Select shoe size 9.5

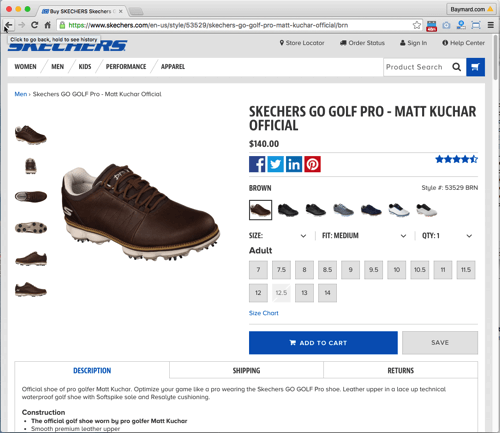tap(373, 270)
